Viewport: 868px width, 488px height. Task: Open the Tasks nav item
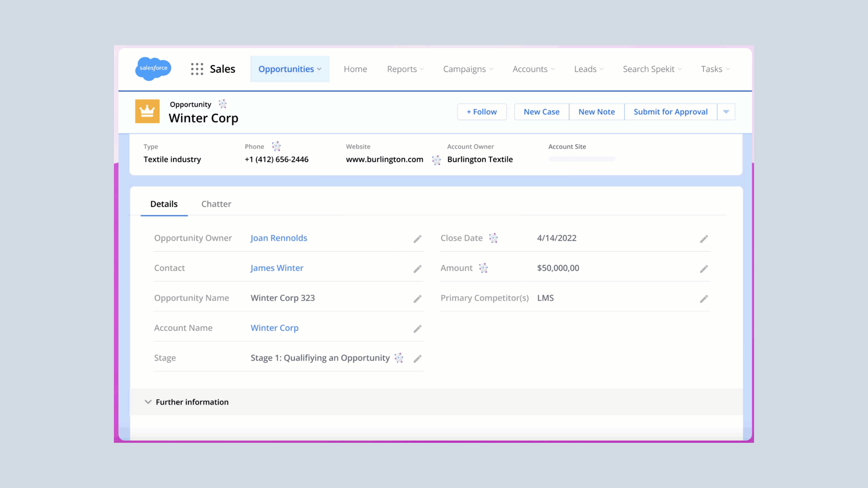(712, 69)
